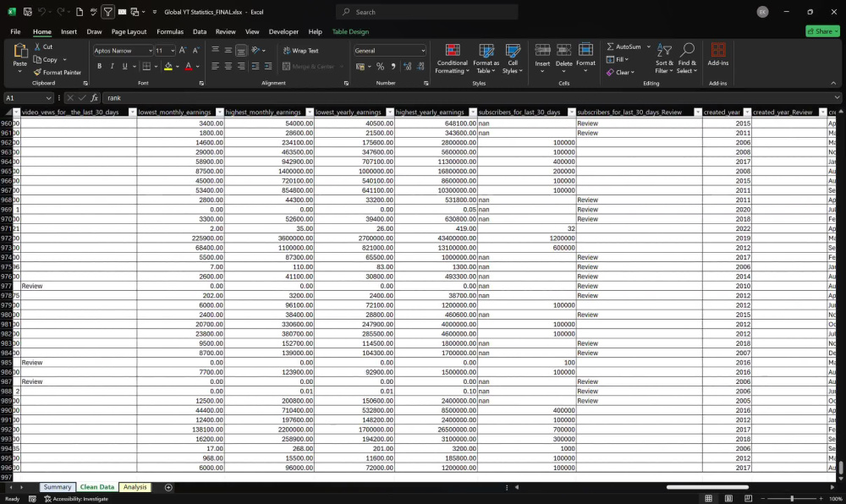Expand the AutoSum dropdown arrow

(x=649, y=47)
